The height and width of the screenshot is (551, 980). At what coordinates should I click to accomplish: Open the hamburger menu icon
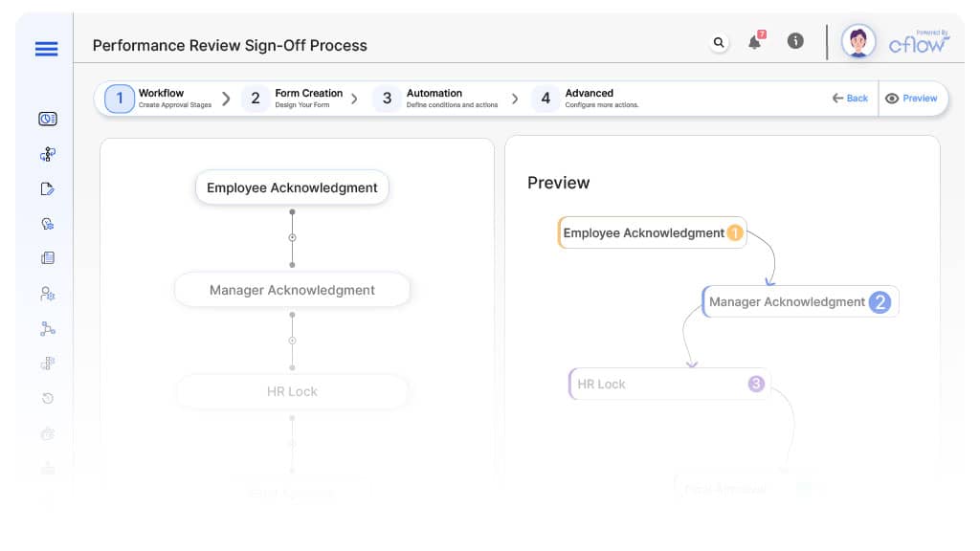click(x=46, y=49)
